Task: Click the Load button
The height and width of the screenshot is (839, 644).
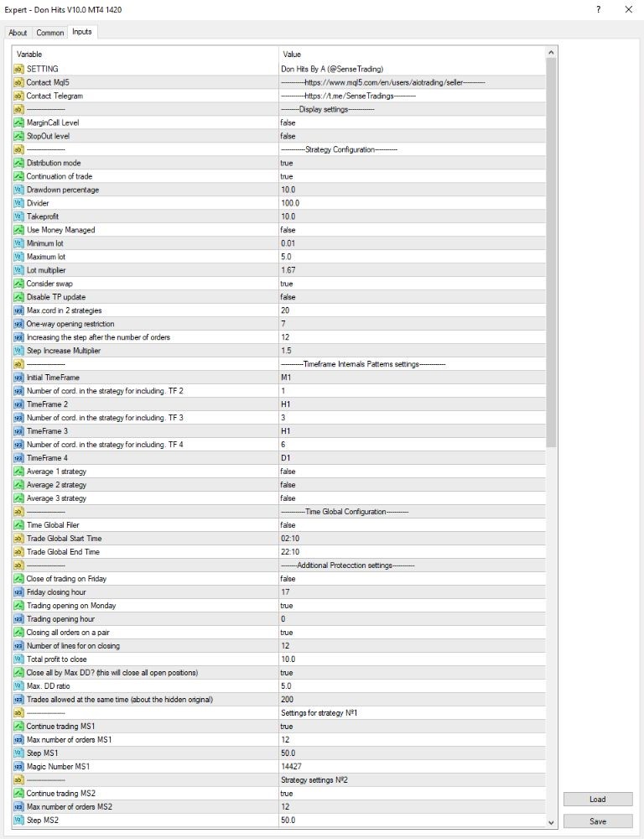Action: [598, 799]
